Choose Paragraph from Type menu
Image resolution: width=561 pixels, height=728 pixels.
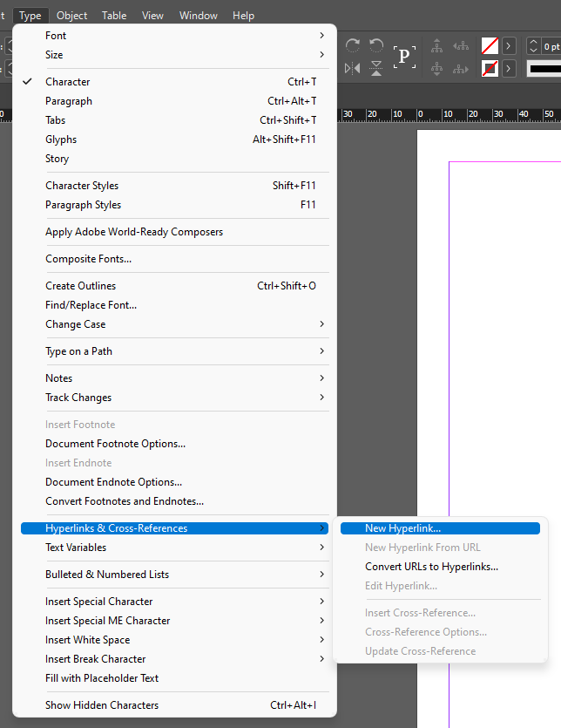click(175, 101)
